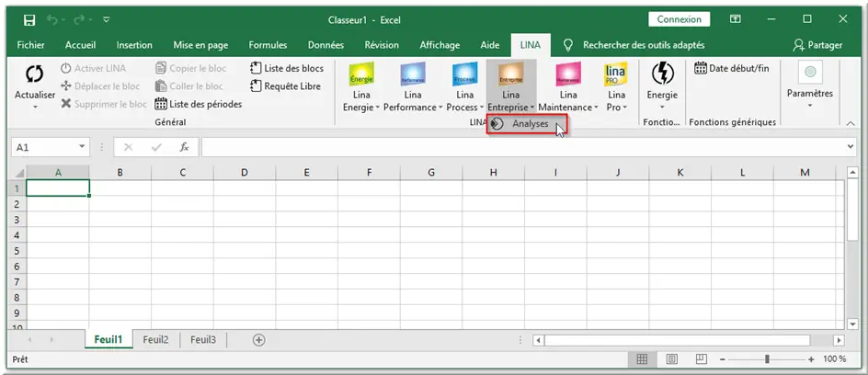
Task: Click inside the formula bar
Action: (x=523, y=147)
